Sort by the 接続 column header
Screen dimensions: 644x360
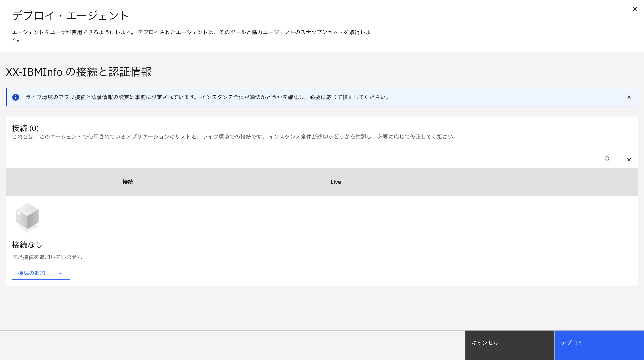128,182
